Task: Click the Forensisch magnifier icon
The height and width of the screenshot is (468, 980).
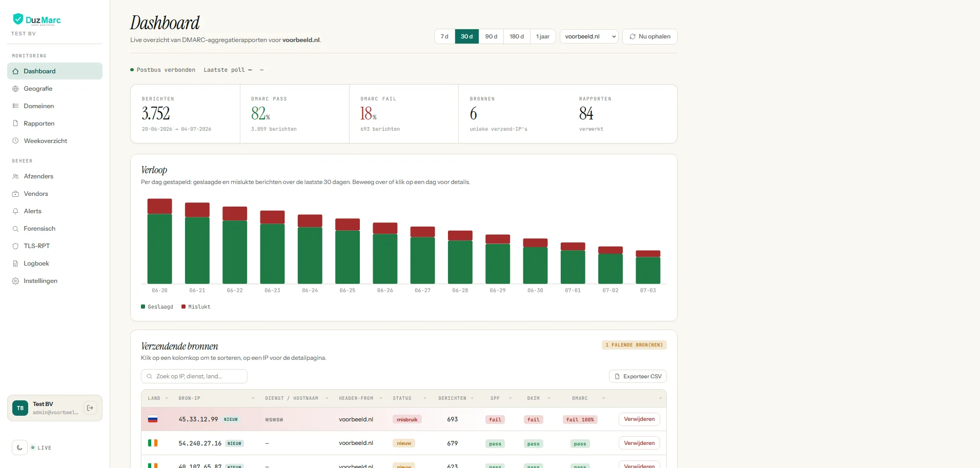Action: click(x=15, y=229)
